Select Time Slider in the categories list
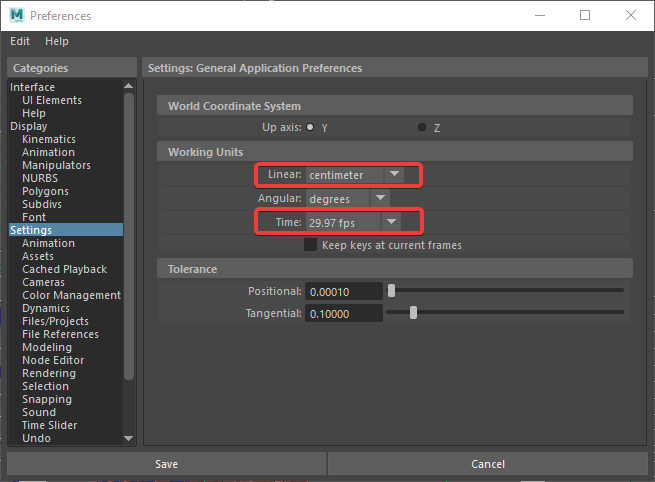The width and height of the screenshot is (655, 482). [49, 425]
